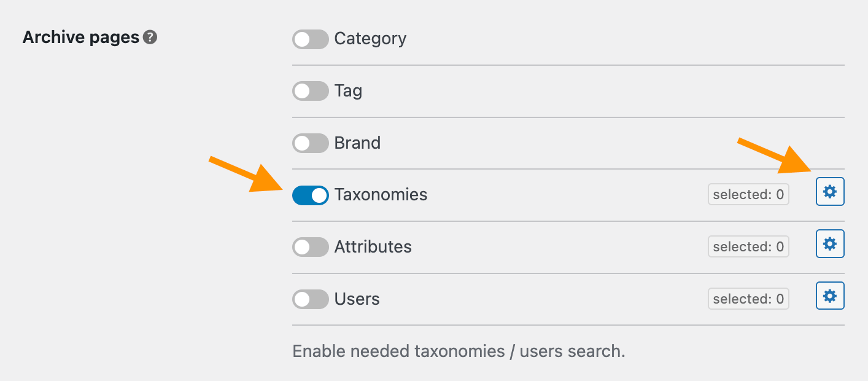
Task: Click the 'Enable needed taxonomies' description text
Action: (x=459, y=352)
